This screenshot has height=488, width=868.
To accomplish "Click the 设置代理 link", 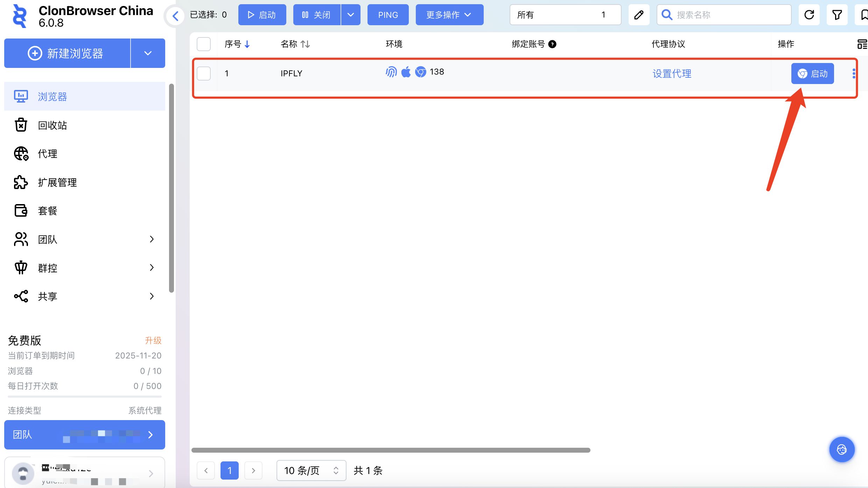I will pyautogui.click(x=672, y=74).
